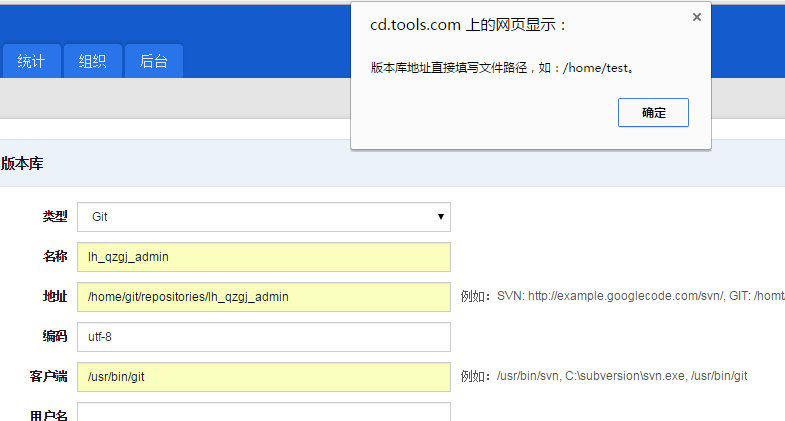
Task: Focus the 地址 repository path field
Action: coord(264,297)
